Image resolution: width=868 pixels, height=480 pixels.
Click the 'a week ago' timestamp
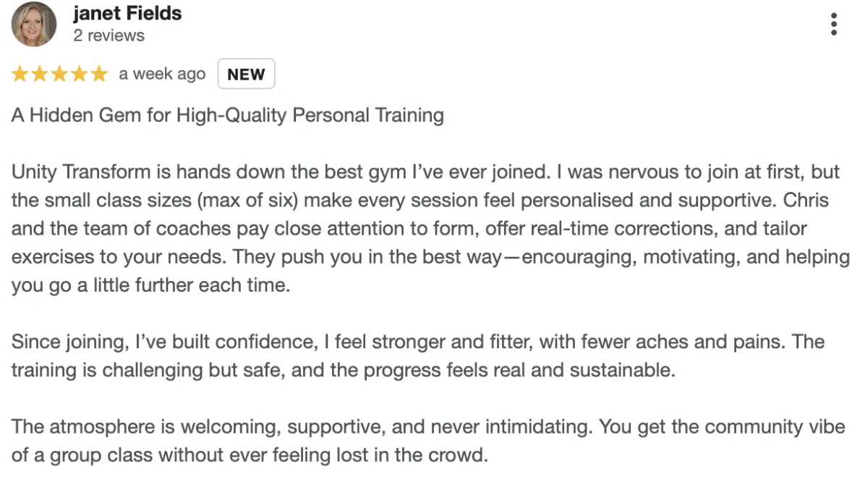point(162,74)
